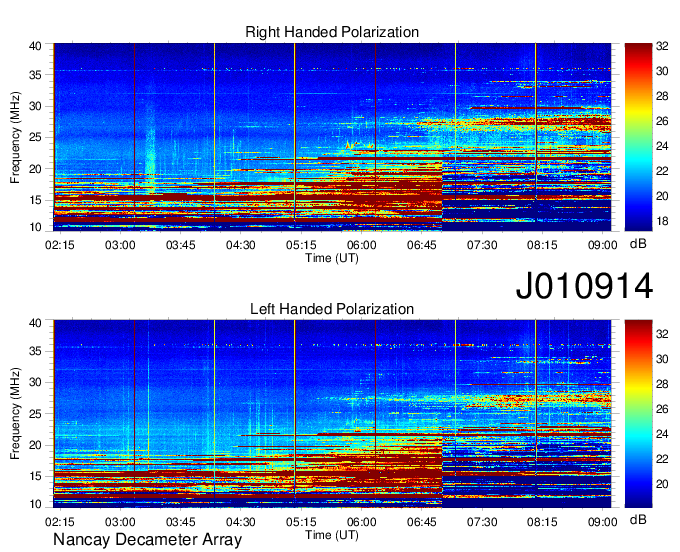
Task: Click the 05:15 time tick of Right Handed plot
Action: click(x=301, y=245)
